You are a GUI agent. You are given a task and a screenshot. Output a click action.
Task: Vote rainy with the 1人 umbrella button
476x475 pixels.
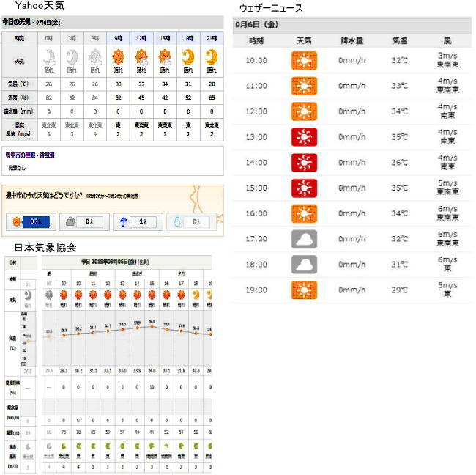138,222
